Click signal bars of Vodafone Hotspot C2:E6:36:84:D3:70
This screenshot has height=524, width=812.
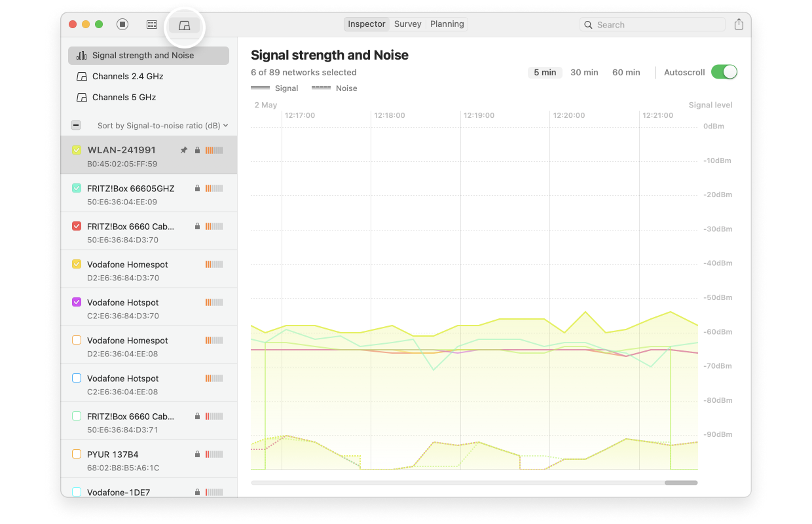point(214,302)
